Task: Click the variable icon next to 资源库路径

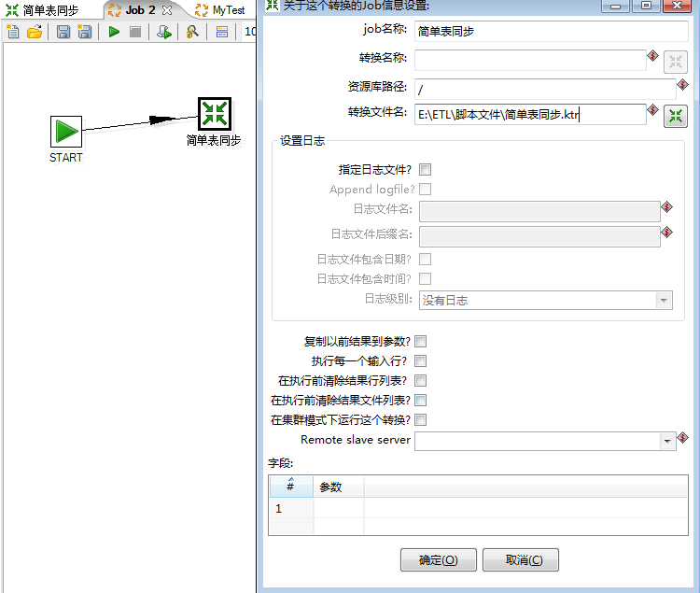Action: click(682, 84)
